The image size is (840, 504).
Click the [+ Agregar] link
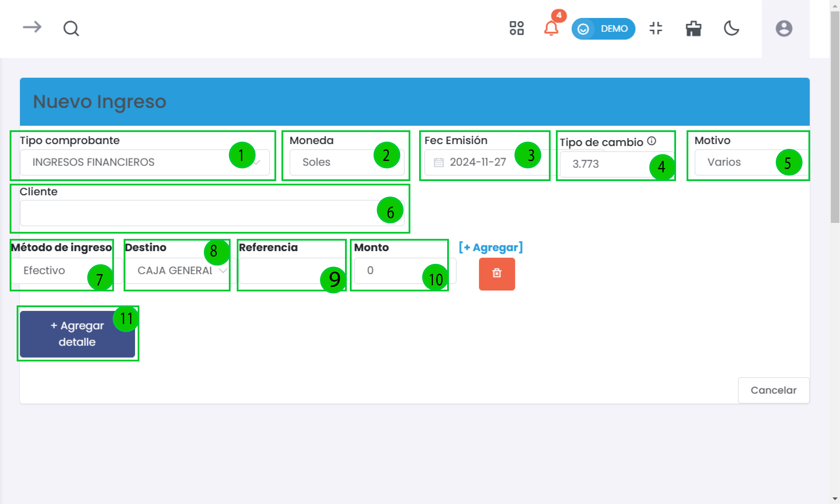click(490, 248)
